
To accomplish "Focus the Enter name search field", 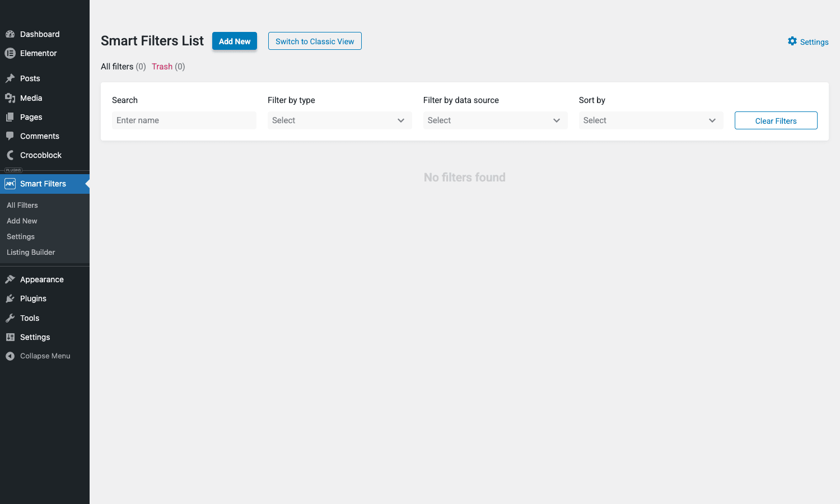I will [x=184, y=120].
